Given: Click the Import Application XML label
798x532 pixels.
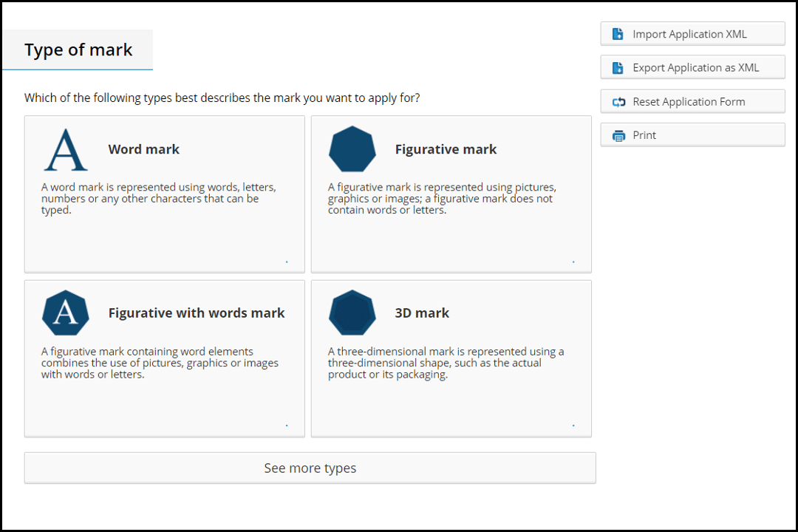Looking at the screenshot, I should pyautogui.click(x=689, y=34).
